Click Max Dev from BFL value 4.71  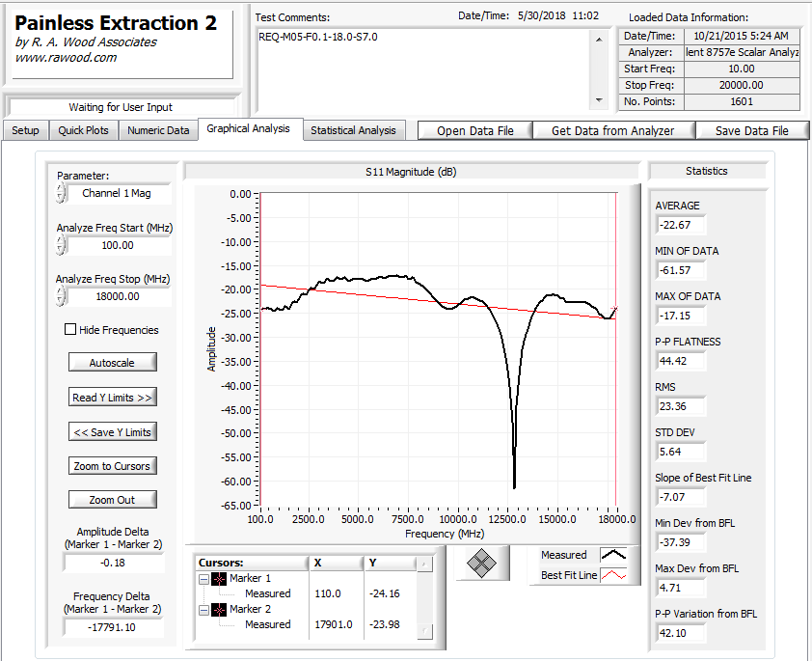(681, 588)
